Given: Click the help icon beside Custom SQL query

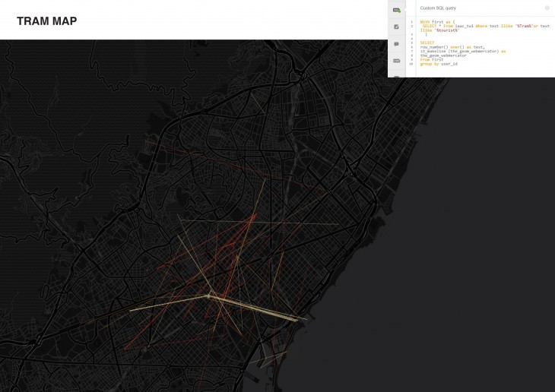Looking at the screenshot, I should tap(547, 8).
